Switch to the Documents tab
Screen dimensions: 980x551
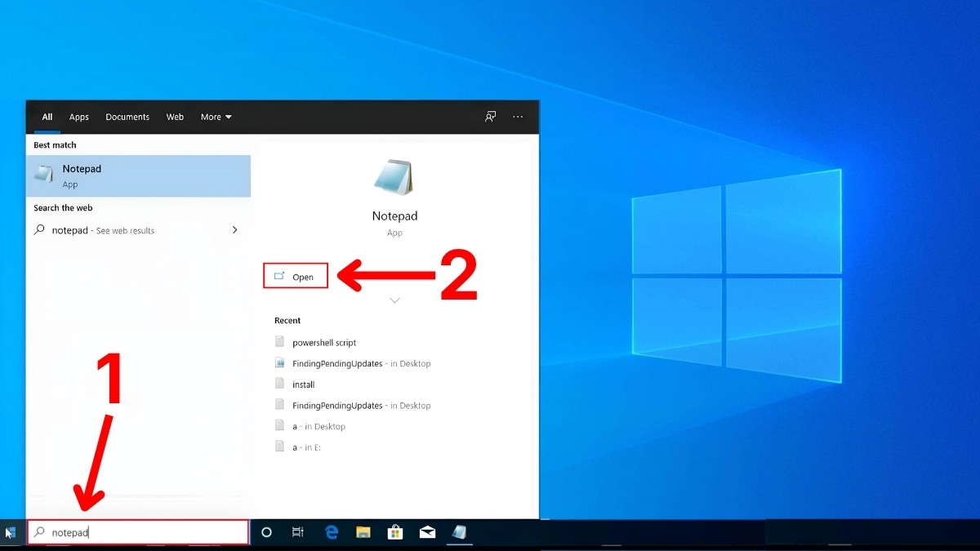pos(127,117)
